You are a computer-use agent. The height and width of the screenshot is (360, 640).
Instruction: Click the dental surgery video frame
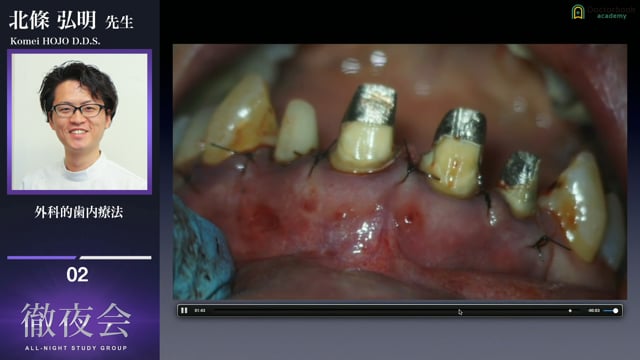(400, 172)
